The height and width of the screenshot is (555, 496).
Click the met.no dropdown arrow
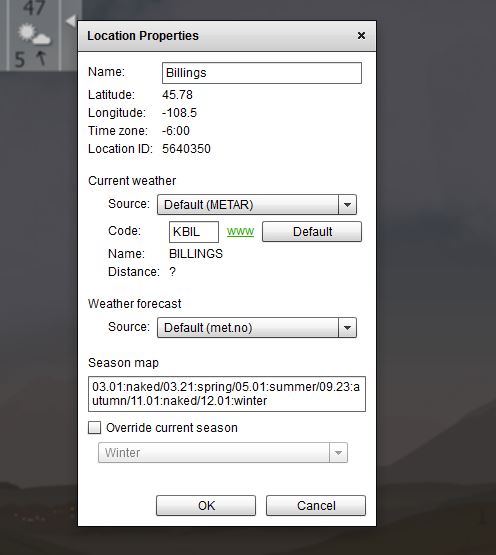pos(347,327)
